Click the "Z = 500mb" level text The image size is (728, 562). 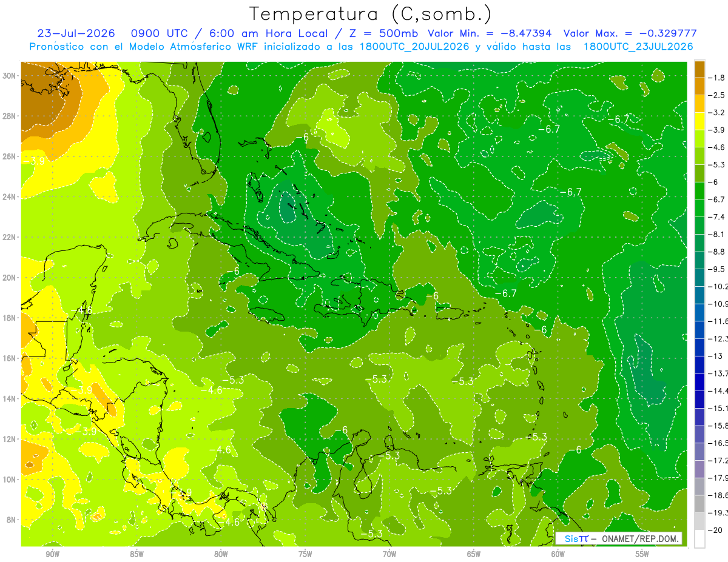click(385, 33)
